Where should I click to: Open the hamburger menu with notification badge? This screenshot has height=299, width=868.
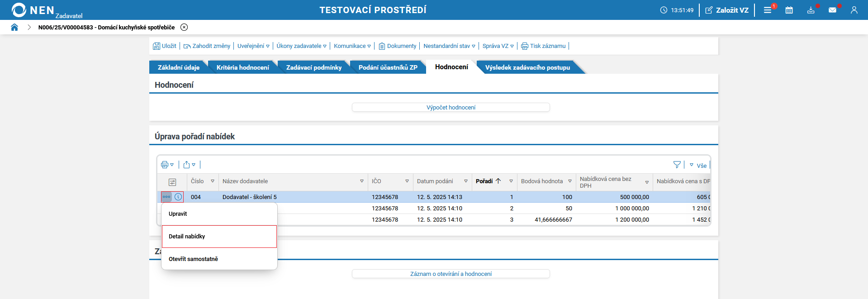tap(768, 10)
